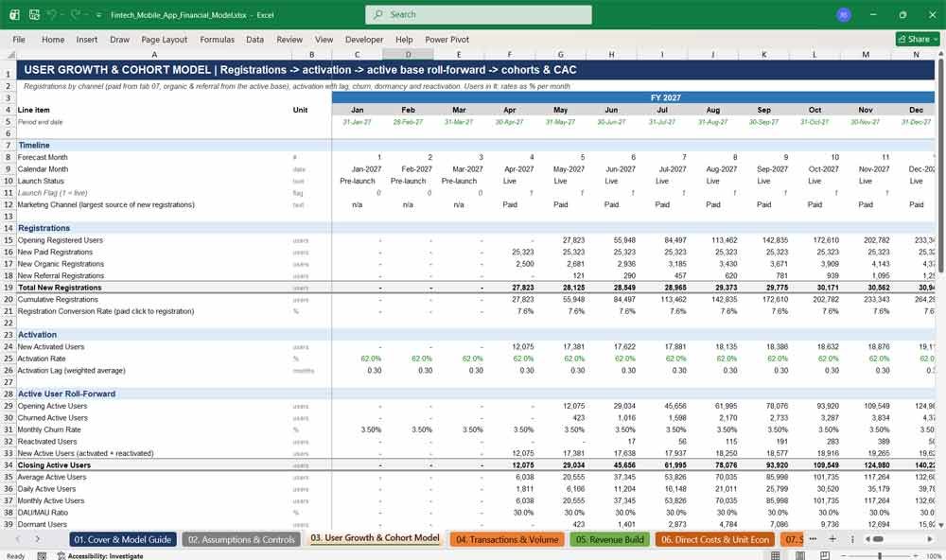Screen dimensions: 946x560
Task: Click the Save icon in Quick Access Toolbar
Action: point(34,14)
